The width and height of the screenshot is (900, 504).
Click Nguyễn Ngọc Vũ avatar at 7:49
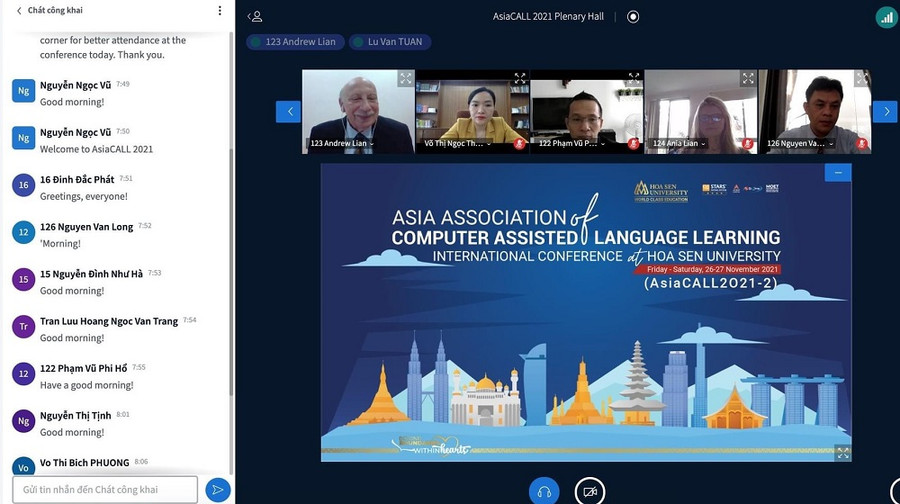(24, 91)
